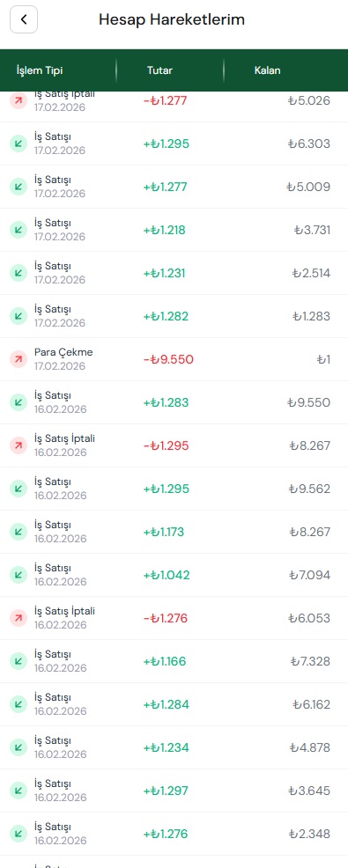Select the İşlem Tipi column header

click(40, 70)
